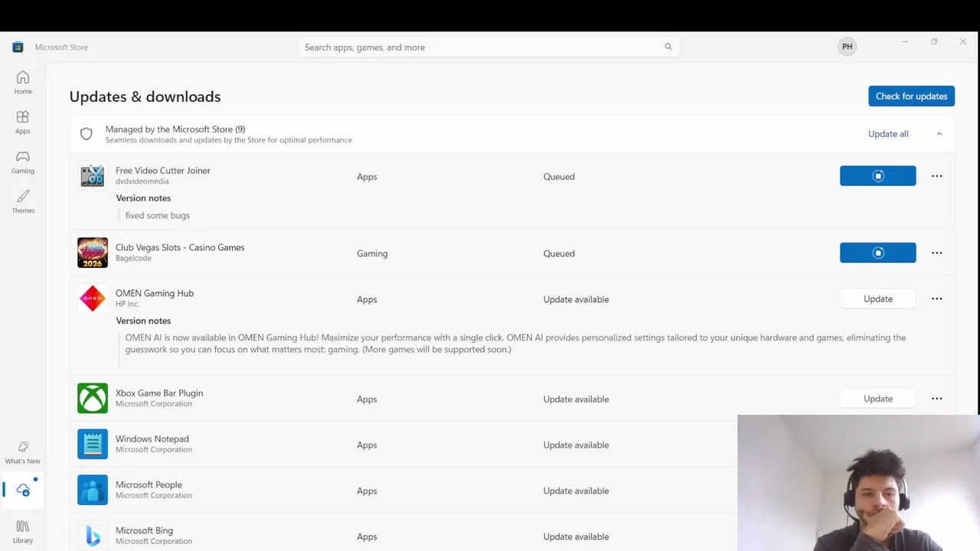Open more options for Free Video Cutter Joiner
The height and width of the screenshot is (551, 980).
click(936, 176)
